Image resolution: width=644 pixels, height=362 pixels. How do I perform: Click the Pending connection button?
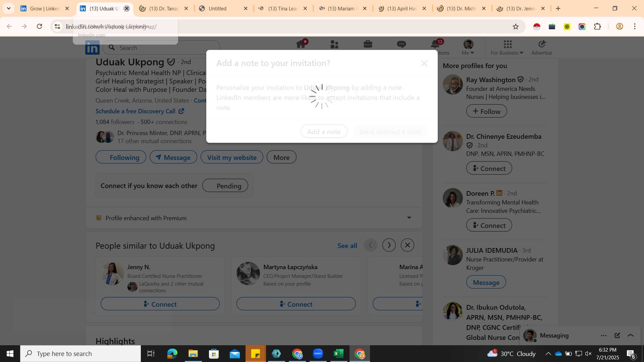[x=225, y=186]
